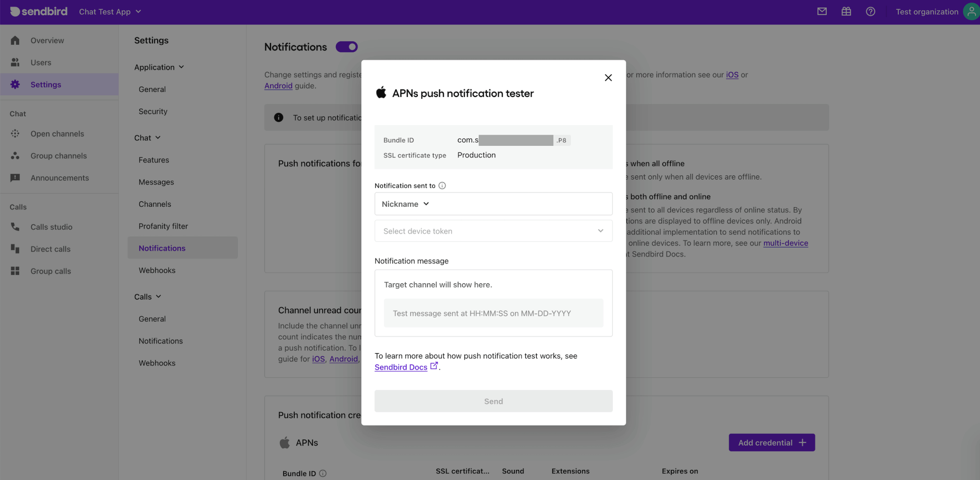Open the help question mark icon
Image resolution: width=980 pixels, height=480 pixels.
coord(870,12)
